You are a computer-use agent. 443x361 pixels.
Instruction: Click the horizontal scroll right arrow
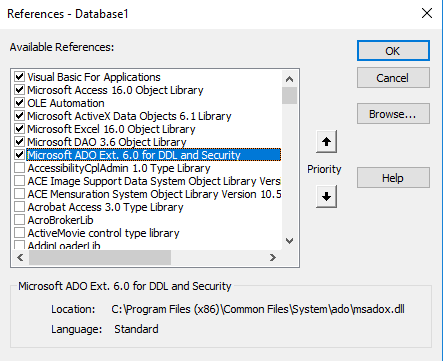tap(273, 257)
